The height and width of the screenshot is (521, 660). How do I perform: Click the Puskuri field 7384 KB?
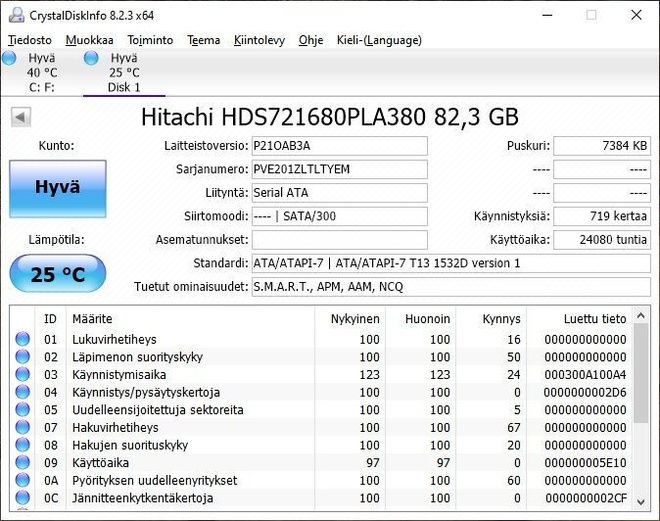coord(602,146)
